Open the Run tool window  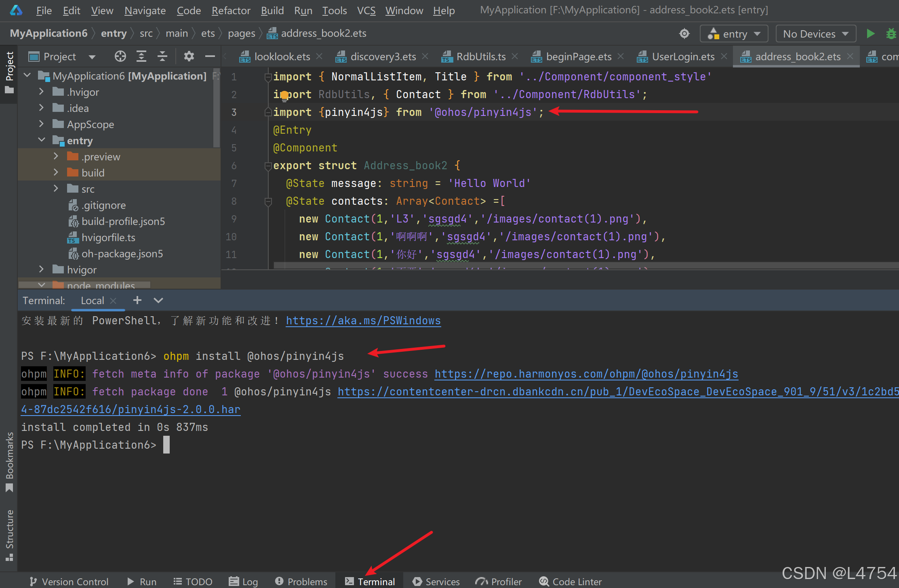click(142, 582)
